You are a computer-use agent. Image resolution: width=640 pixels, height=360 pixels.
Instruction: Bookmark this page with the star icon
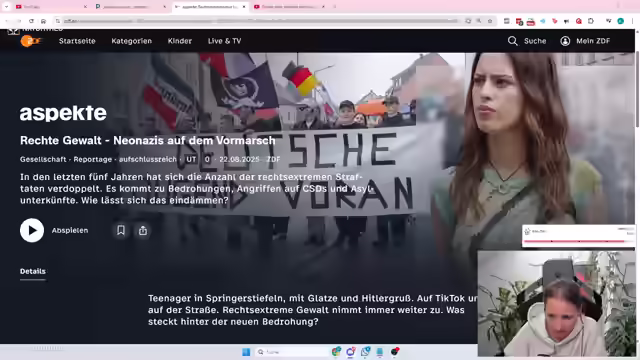tap(489, 21)
